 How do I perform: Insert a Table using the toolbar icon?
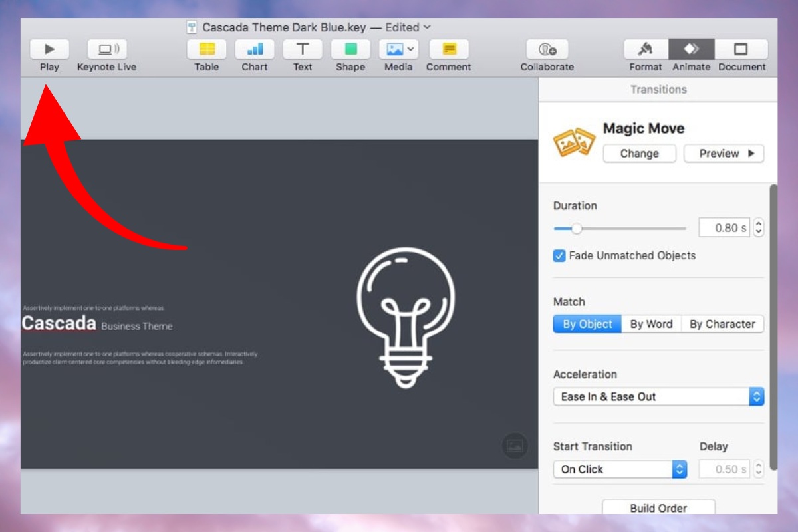click(206, 49)
